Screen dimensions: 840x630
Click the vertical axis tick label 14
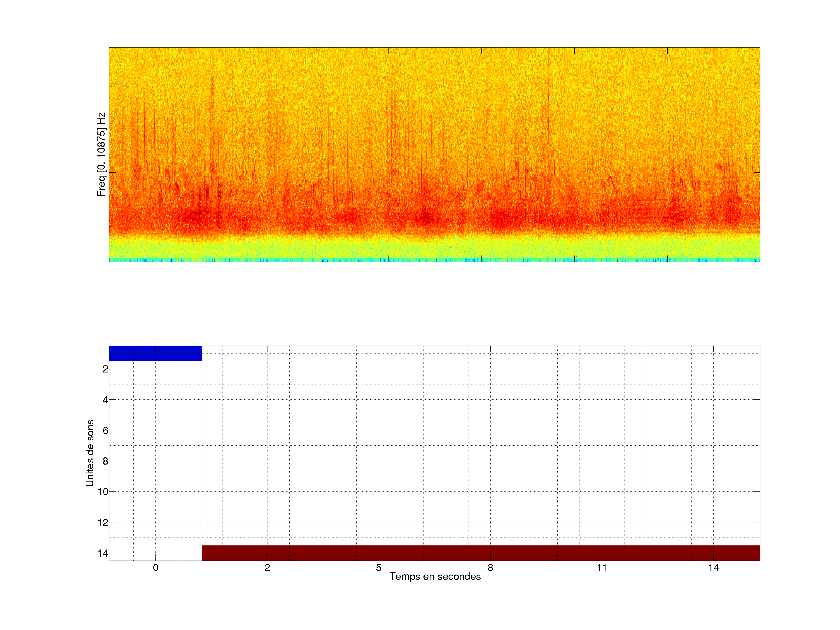103,553
